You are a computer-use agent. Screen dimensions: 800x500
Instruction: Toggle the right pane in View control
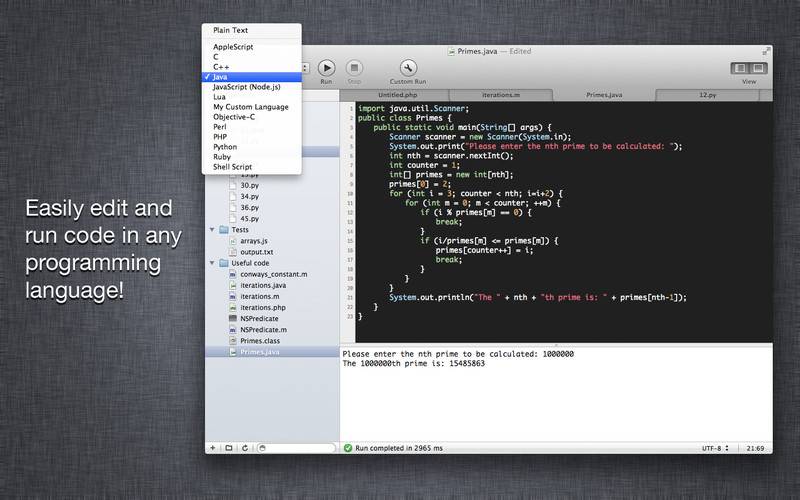759,68
